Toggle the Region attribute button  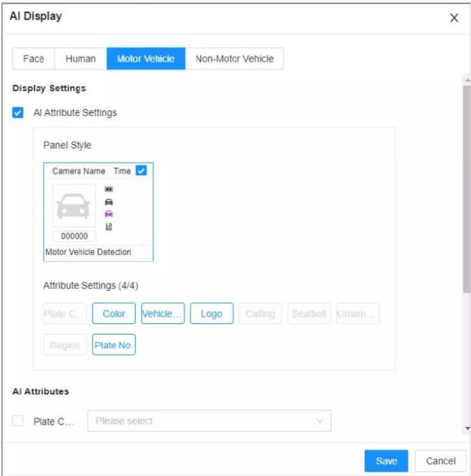pyautogui.click(x=65, y=345)
